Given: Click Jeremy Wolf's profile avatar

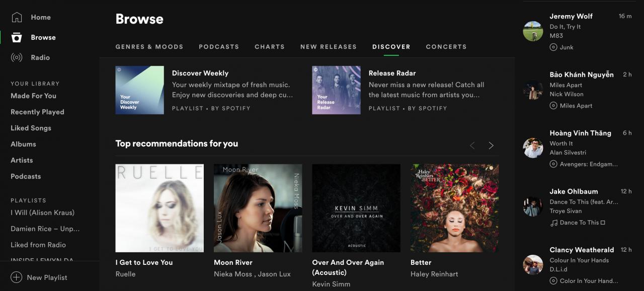Looking at the screenshot, I should click(x=533, y=31).
